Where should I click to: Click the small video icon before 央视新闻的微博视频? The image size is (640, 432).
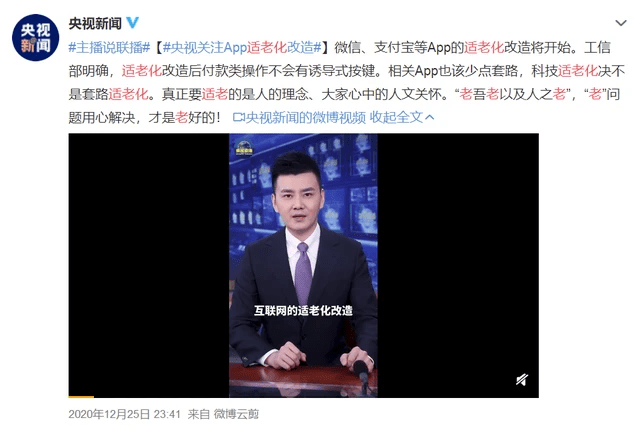(238, 118)
